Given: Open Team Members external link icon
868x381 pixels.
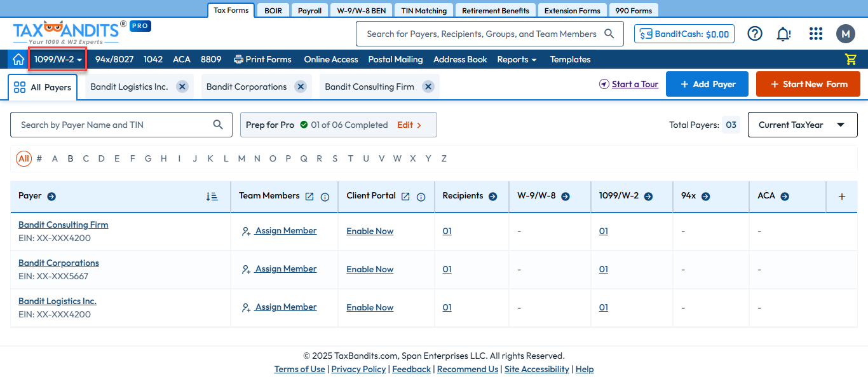Looking at the screenshot, I should tap(309, 197).
